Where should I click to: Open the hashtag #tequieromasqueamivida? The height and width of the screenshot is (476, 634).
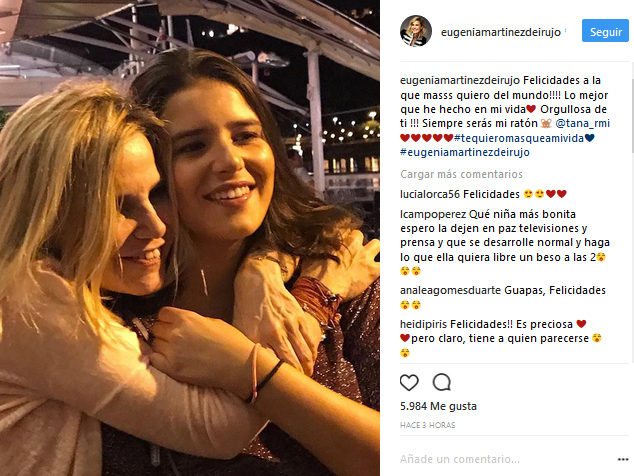point(519,138)
